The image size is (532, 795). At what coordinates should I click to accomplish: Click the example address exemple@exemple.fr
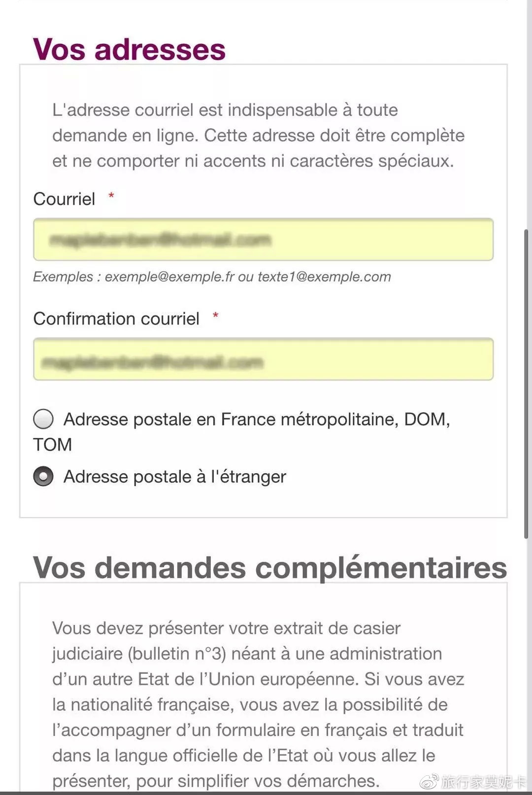click(169, 277)
